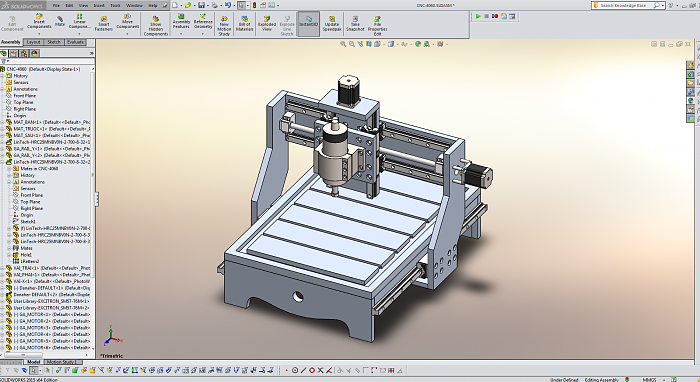700x382 pixels.
Task: Select LPattern2 in the tree
Action: pyautogui.click(x=29, y=261)
